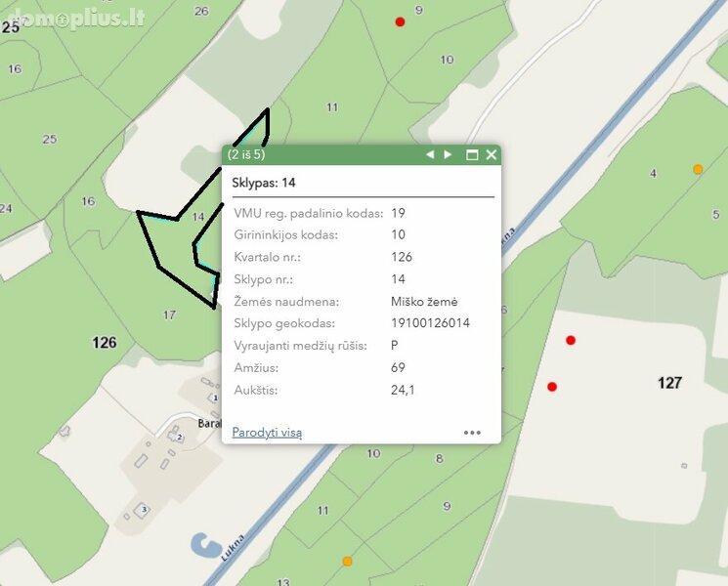Click the 'Sklypas: 14' popup title

pos(264,183)
